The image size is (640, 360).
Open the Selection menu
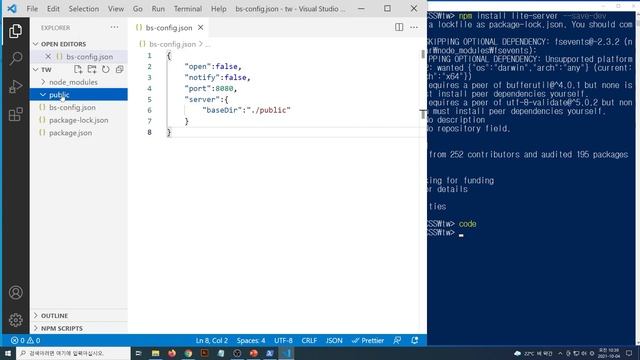(84, 9)
